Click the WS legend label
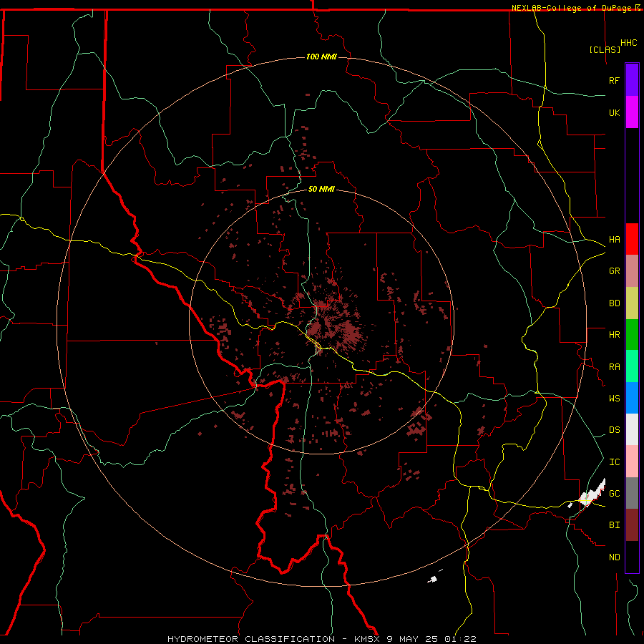 point(614,399)
